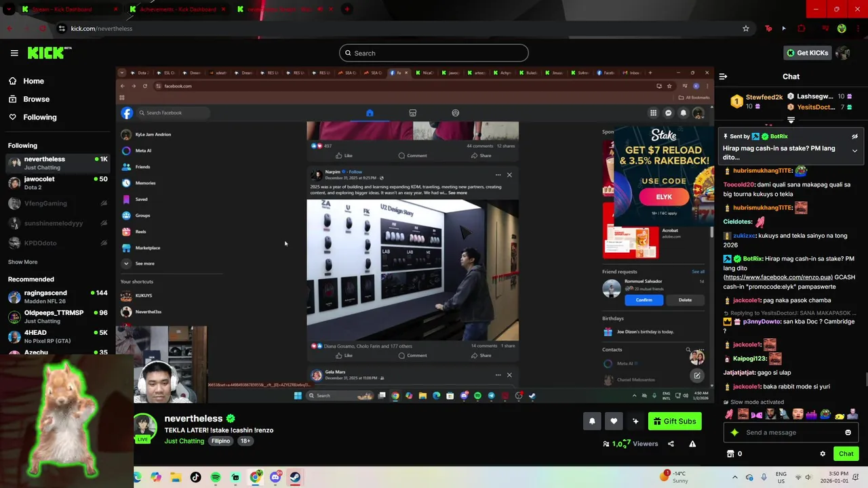Viewport: 868px width, 488px height.
Task: Open 4HEAD recommended channel
Action: [x=58, y=337]
